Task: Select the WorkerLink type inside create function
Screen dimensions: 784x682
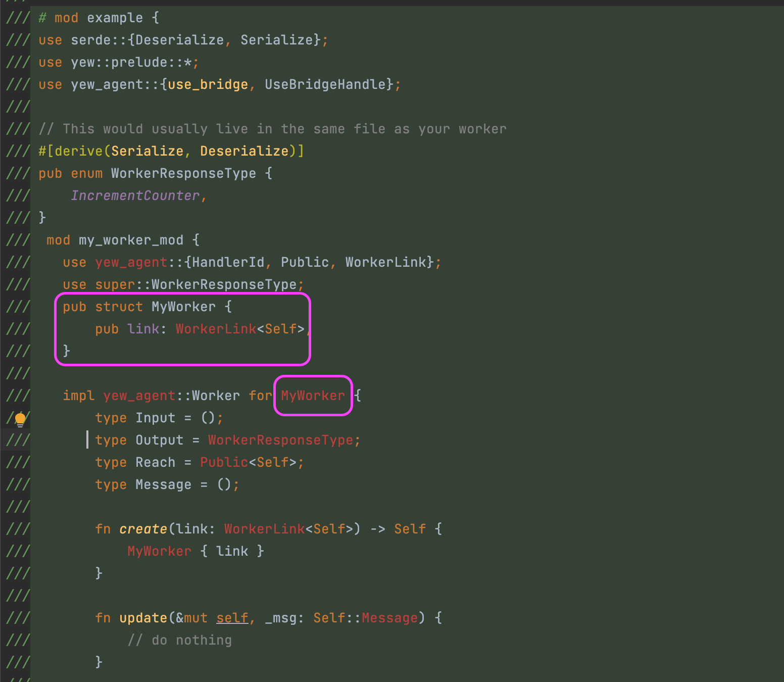Action: point(264,528)
